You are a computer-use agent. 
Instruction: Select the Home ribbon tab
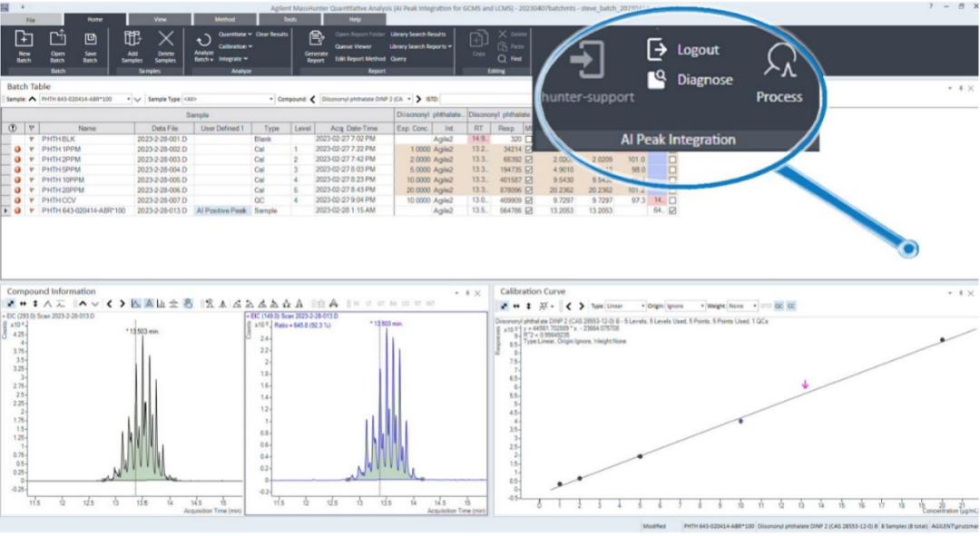pos(95,20)
